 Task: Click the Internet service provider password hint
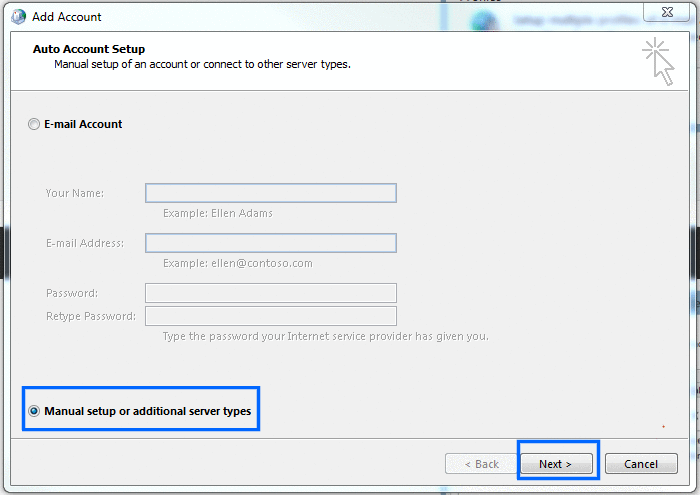325,336
